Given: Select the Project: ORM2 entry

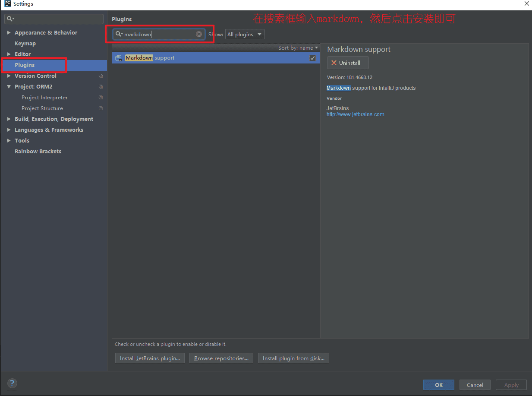Looking at the screenshot, I should 34,87.
